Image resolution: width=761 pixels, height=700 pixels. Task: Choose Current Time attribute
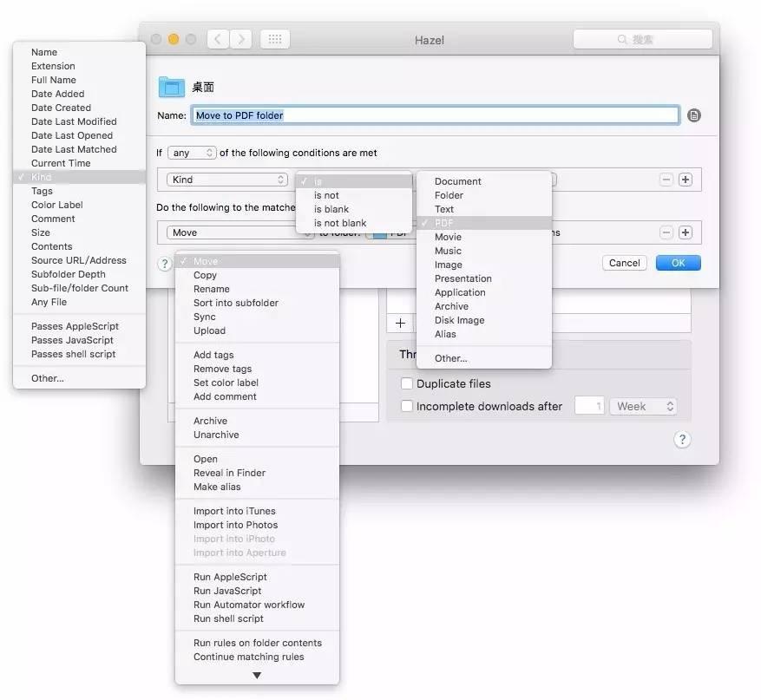coord(61,163)
